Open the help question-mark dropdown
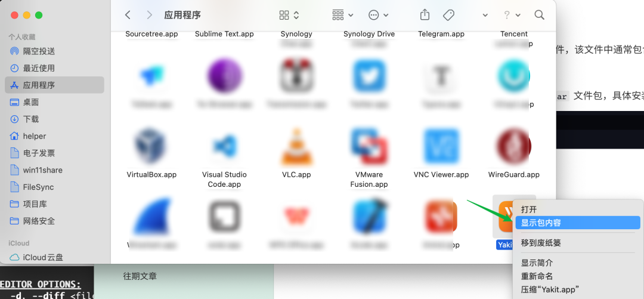This screenshot has height=299, width=644. (512, 15)
